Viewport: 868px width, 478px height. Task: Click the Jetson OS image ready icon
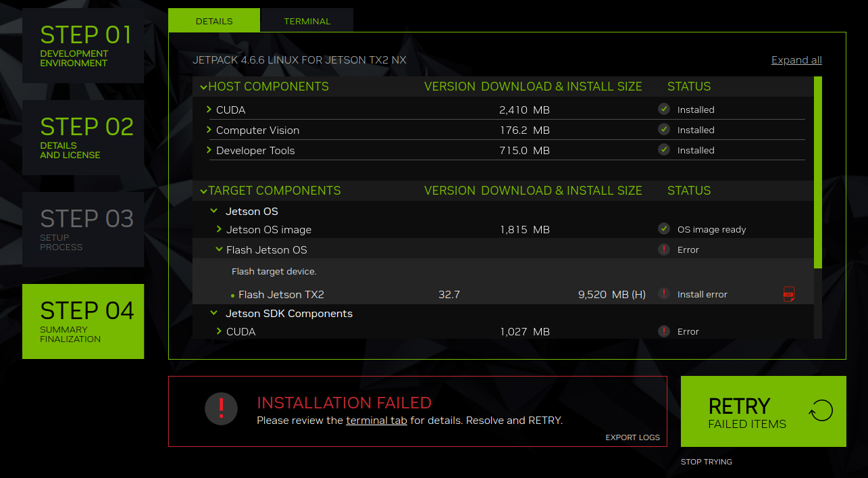(664, 229)
